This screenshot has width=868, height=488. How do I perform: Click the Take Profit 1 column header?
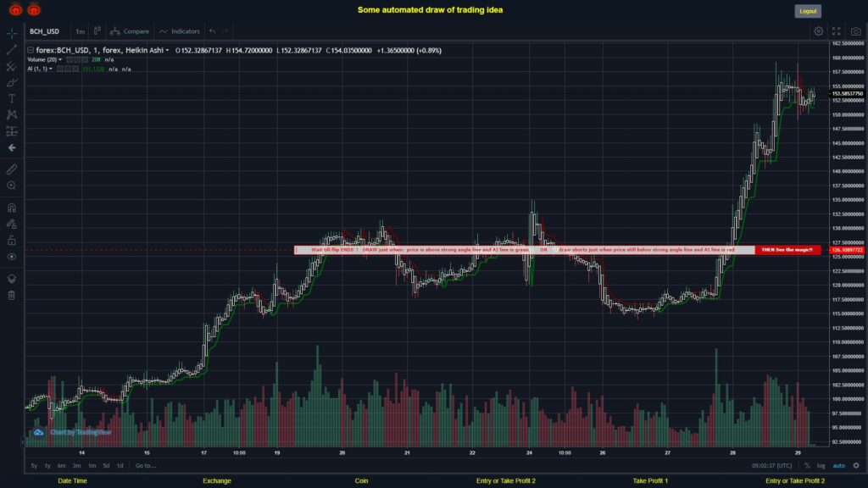[650, 481]
